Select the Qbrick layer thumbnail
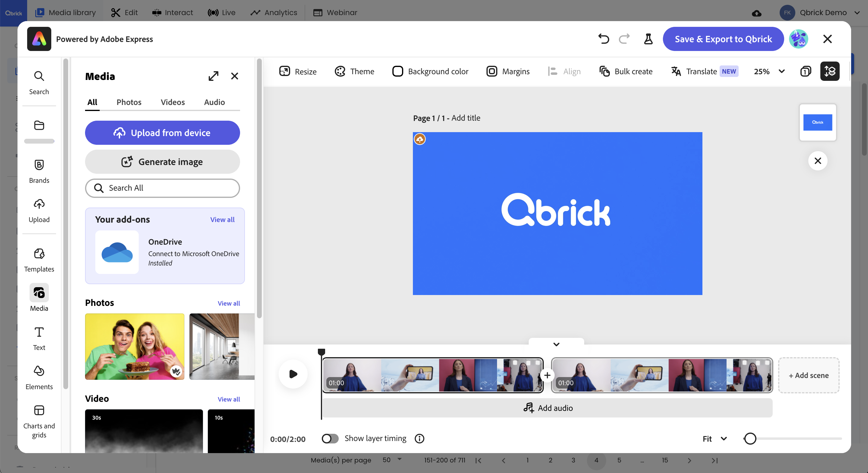This screenshot has width=868, height=473. click(818, 122)
